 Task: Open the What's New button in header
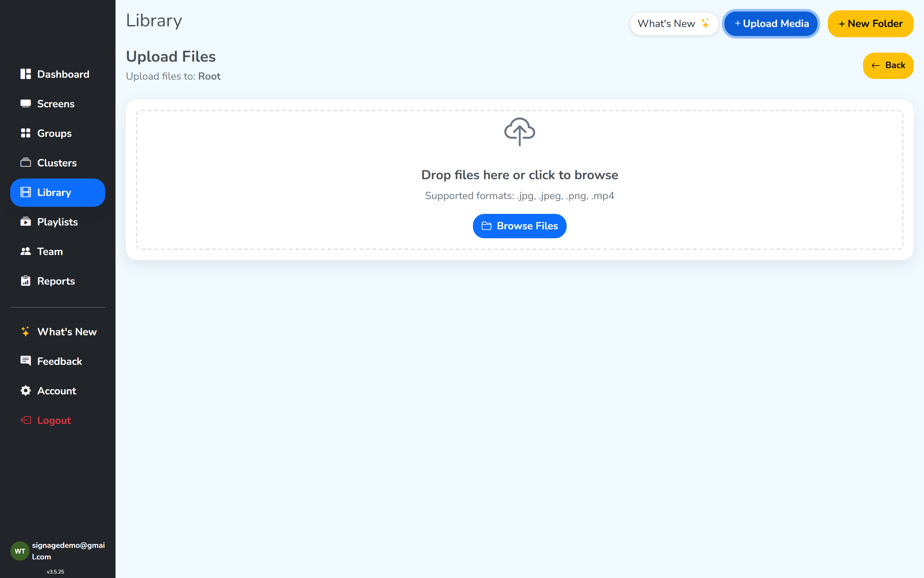674,24
